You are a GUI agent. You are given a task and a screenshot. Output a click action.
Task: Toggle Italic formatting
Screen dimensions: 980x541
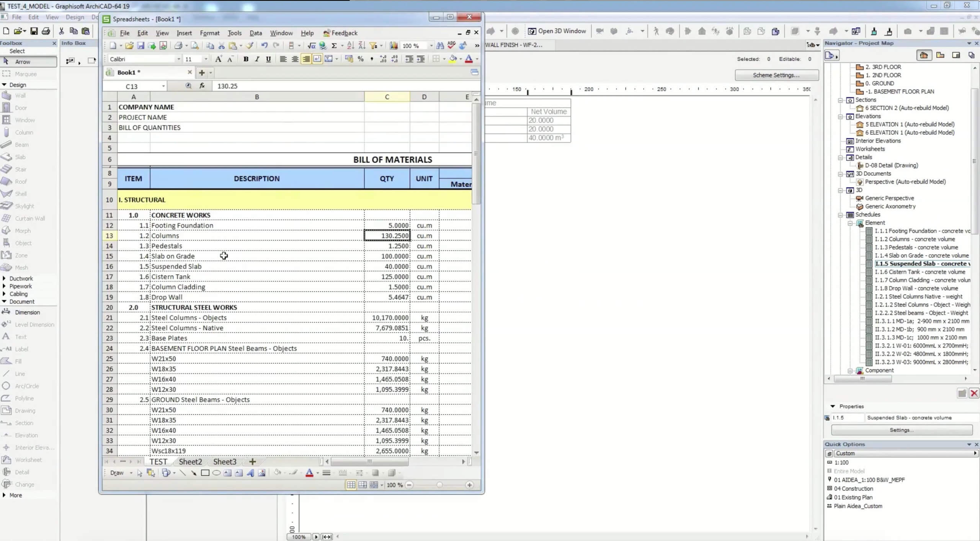[257, 59]
